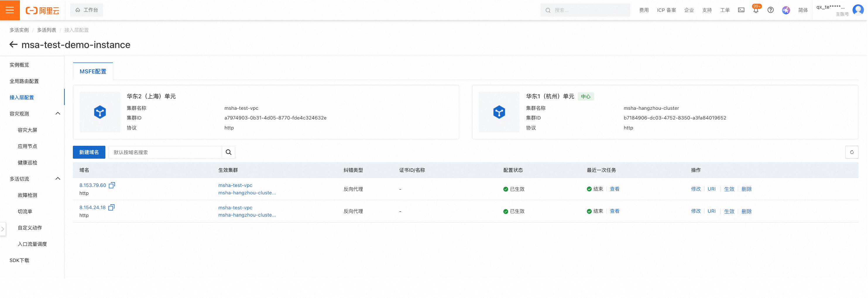Open 故障检测 in sidebar

tap(27, 195)
